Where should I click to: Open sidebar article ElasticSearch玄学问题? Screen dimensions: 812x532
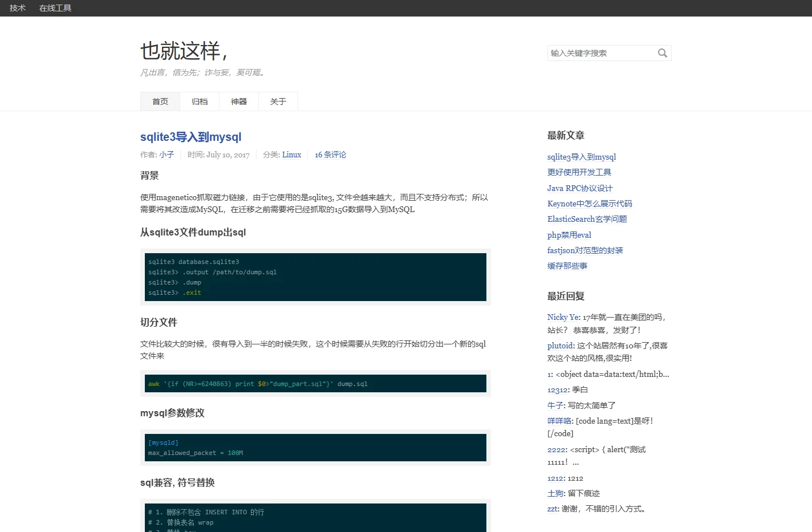pyautogui.click(x=587, y=219)
